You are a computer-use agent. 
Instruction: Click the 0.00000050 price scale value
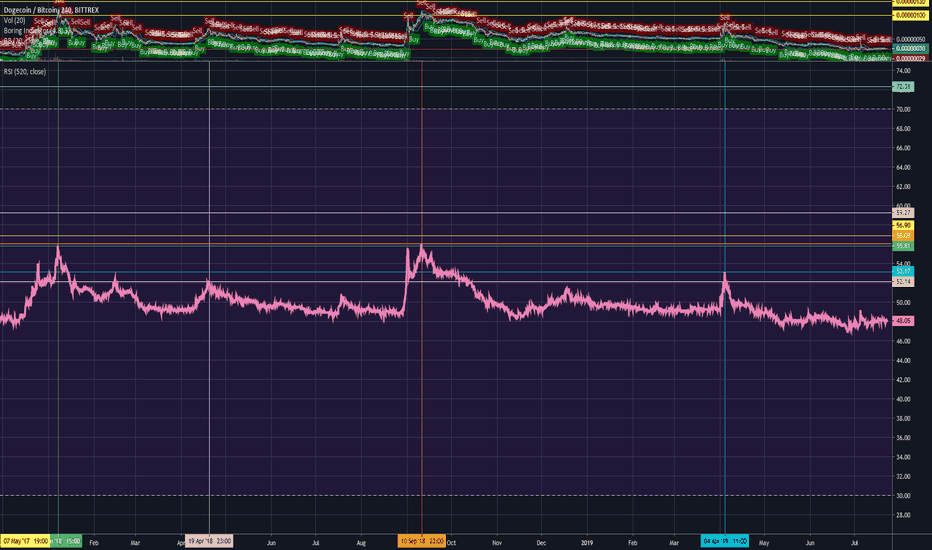point(911,39)
